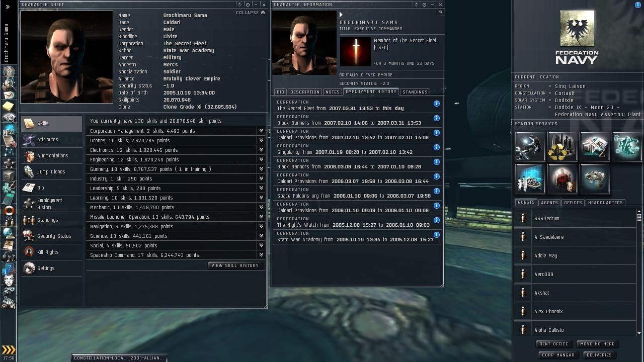Select Kill Rights in character sheet menu

click(x=51, y=252)
